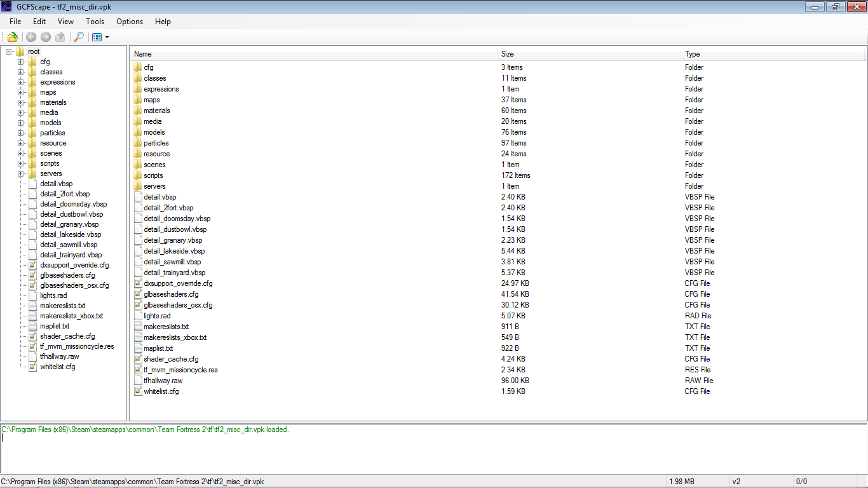Open the Edit menu

[39, 22]
